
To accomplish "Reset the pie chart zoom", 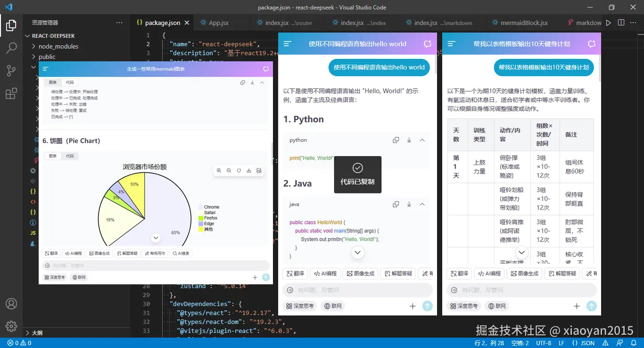I will pos(239,171).
